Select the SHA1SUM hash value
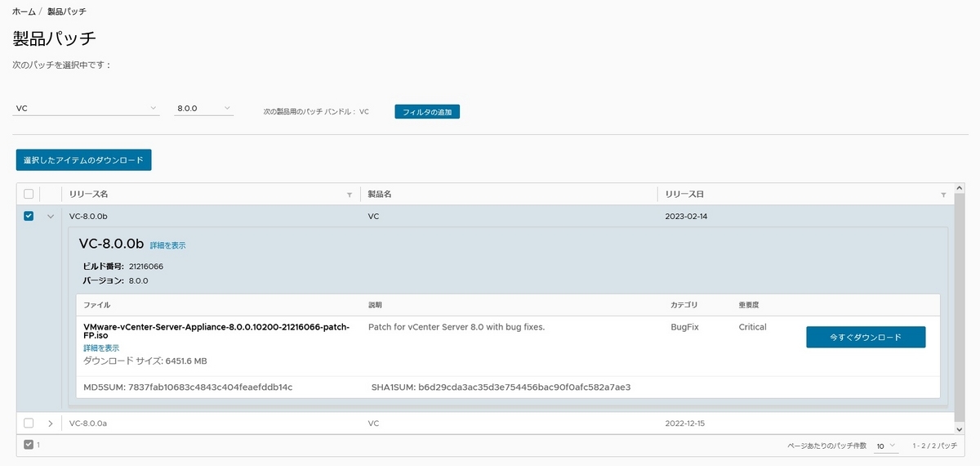The height and width of the screenshot is (466, 980). [525, 387]
